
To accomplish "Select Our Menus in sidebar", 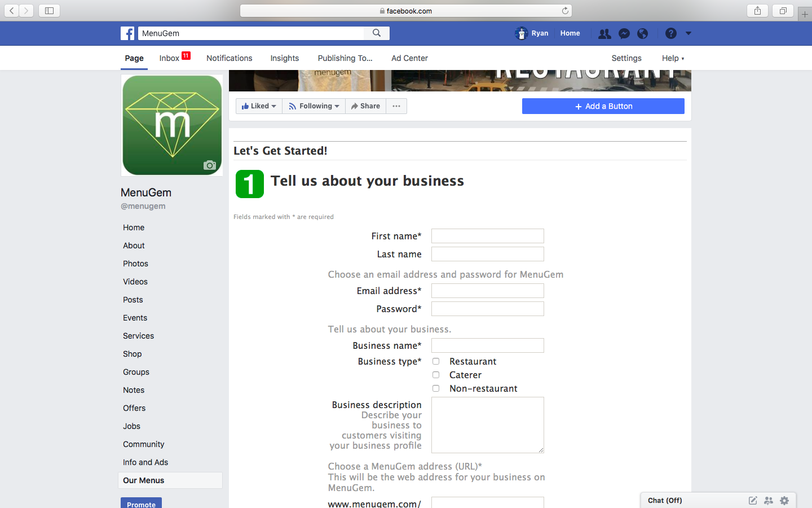I will 170,480.
